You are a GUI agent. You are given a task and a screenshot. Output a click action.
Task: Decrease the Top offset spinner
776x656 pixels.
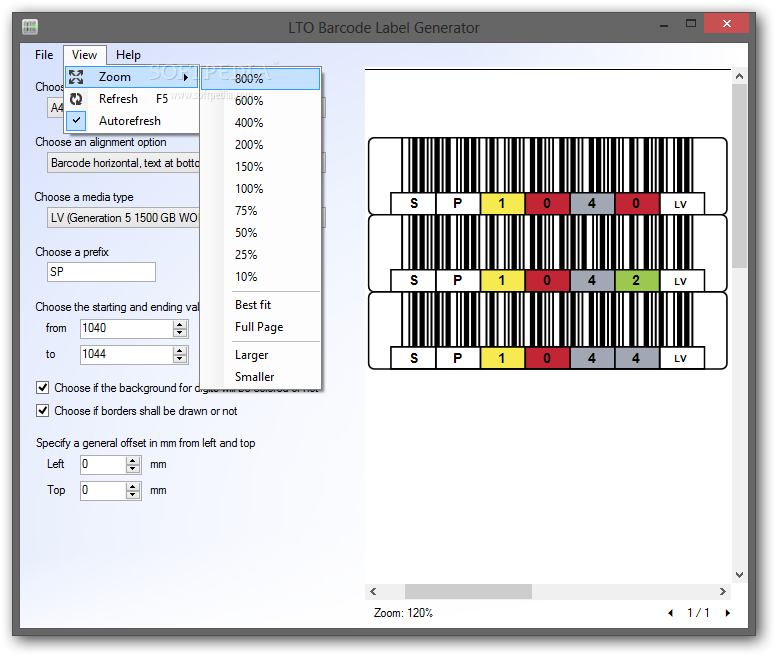pos(133,495)
